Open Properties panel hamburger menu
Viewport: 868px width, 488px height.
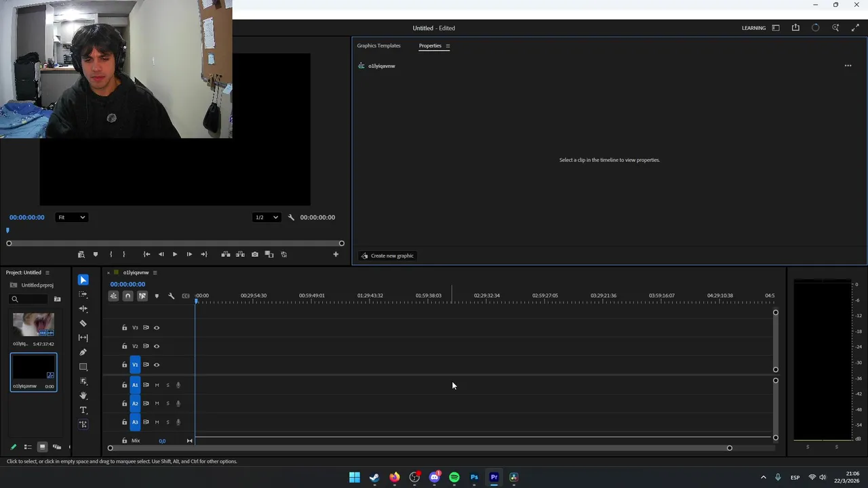click(x=448, y=46)
